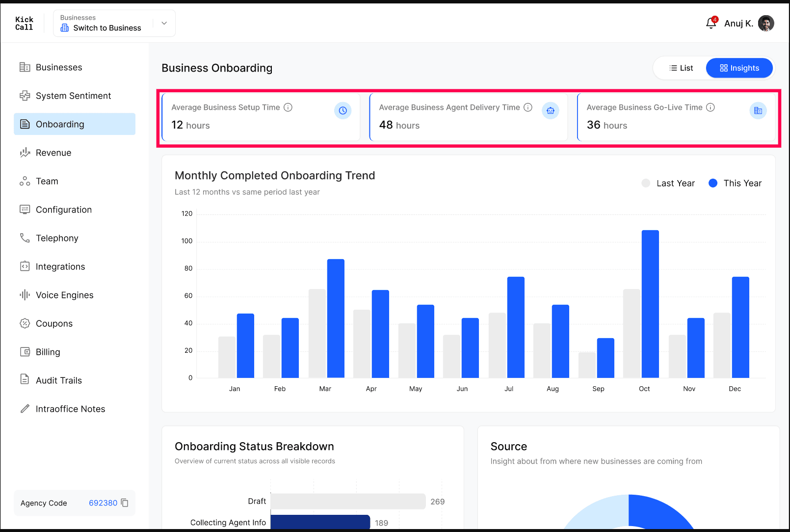Click the agency code 692380

click(103, 503)
